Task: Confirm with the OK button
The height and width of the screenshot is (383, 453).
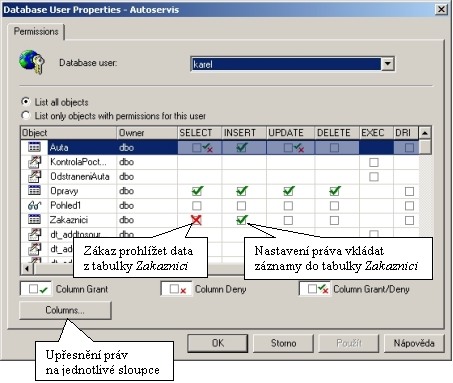Action: click(218, 343)
